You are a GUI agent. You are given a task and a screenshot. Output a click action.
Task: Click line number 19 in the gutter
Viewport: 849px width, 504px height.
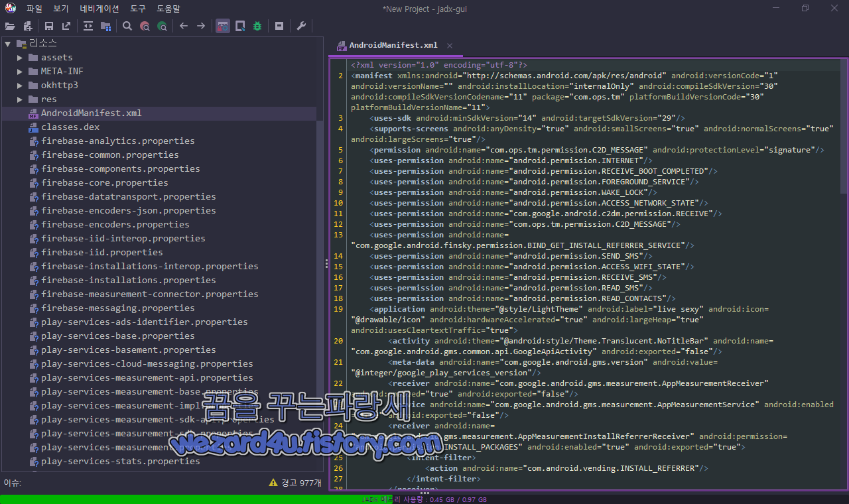[338, 309]
